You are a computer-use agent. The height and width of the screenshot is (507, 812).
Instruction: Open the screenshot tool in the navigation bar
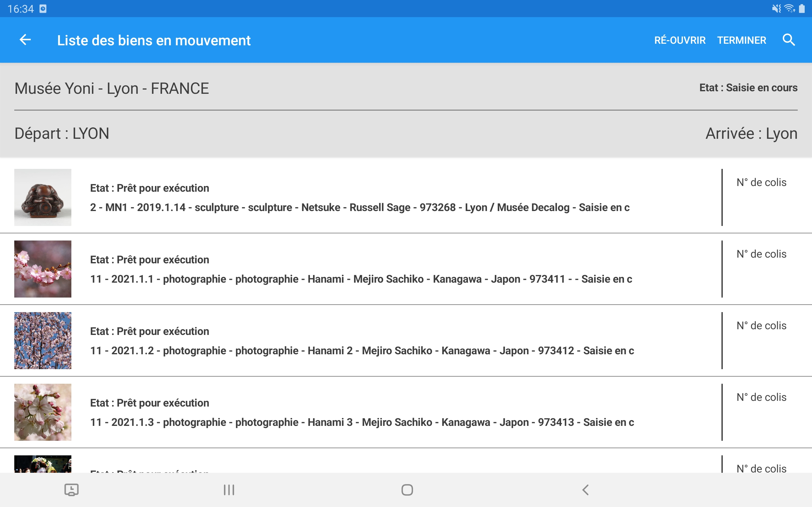pyautogui.click(x=71, y=490)
